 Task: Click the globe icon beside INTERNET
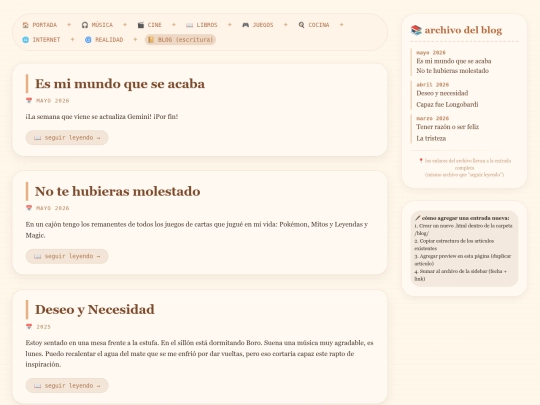[25, 40]
